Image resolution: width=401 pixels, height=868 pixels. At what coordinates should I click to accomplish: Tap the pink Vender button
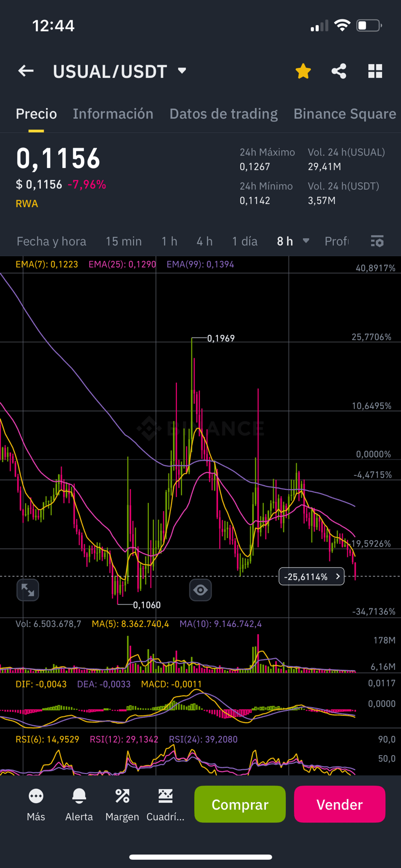[x=339, y=804]
